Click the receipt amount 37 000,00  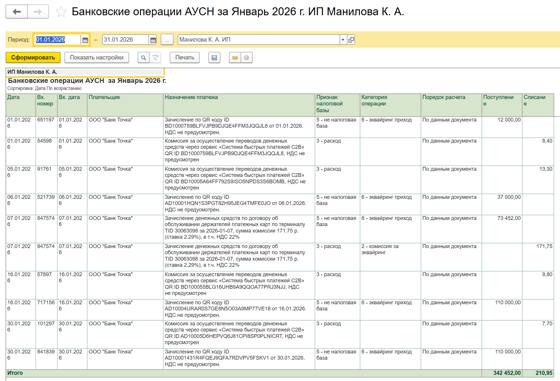pos(509,197)
